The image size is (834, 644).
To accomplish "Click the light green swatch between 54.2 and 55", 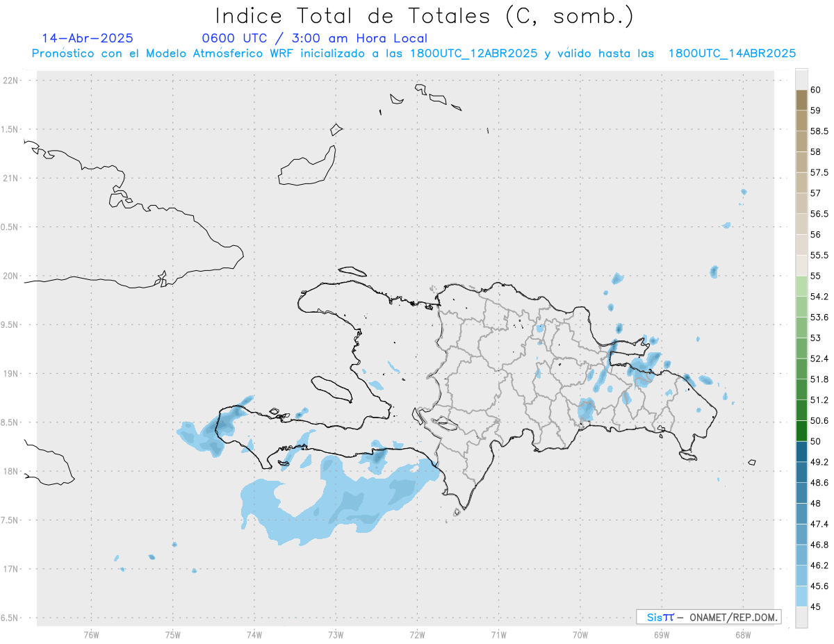I will coord(801,286).
